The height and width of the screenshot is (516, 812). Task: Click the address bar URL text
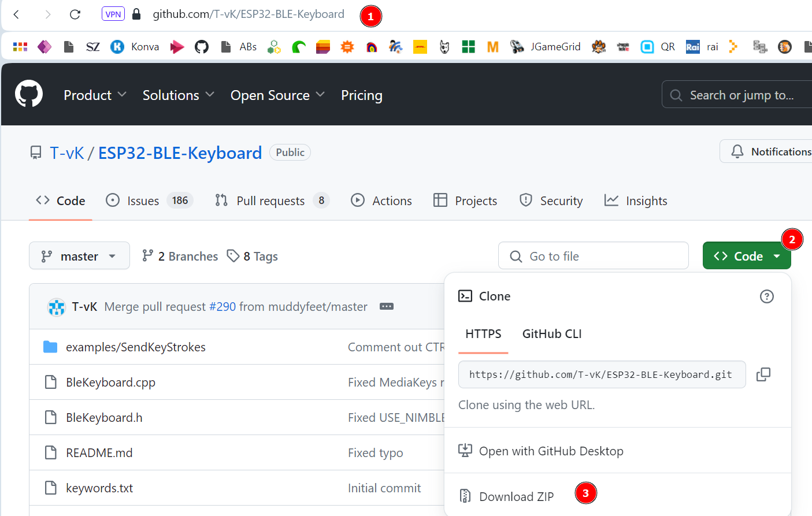249,14
